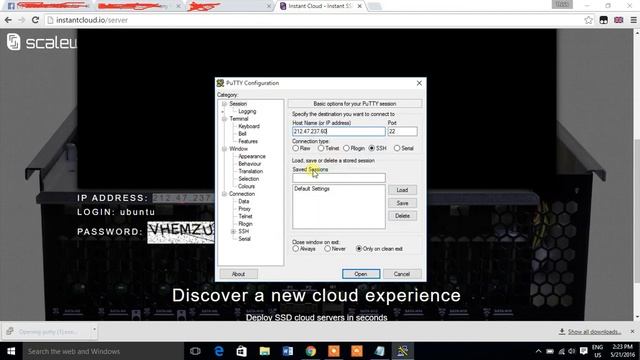Select Appearance category
Viewport: 640px width, 360px height.
252,156
